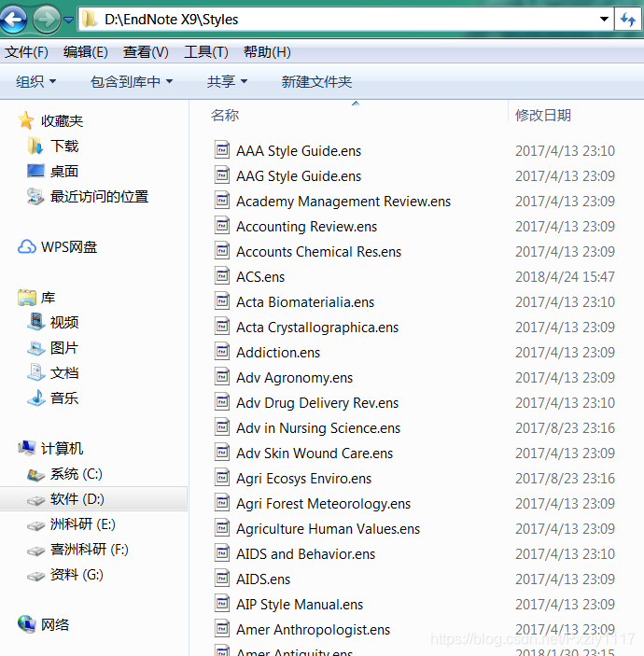Image resolution: width=644 pixels, height=656 pixels.
Task: Open the 视频 library icon
Action: tap(36, 322)
